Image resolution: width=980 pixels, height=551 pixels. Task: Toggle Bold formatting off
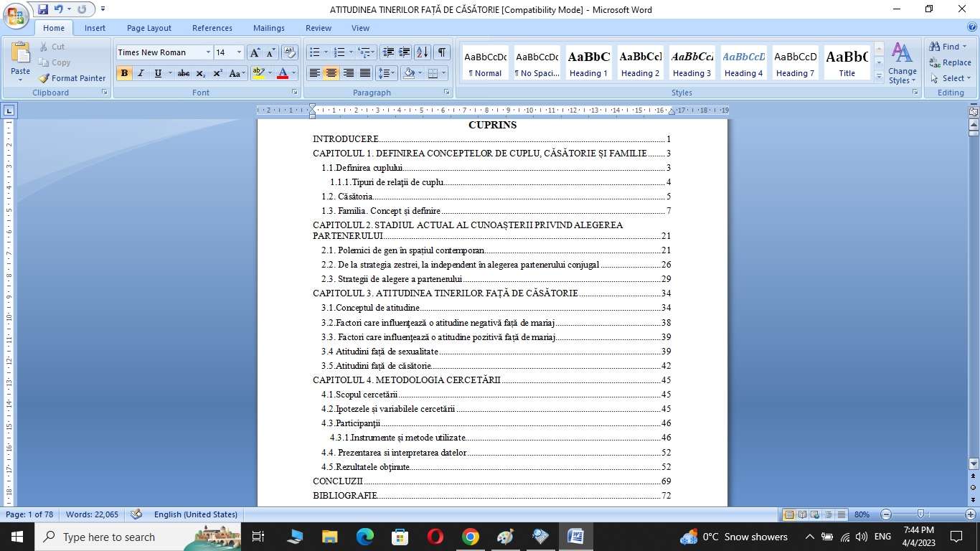click(124, 73)
